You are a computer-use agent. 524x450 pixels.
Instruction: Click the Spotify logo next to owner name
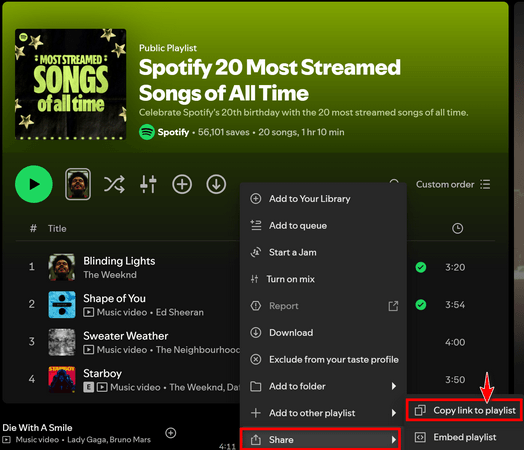tap(147, 132)
